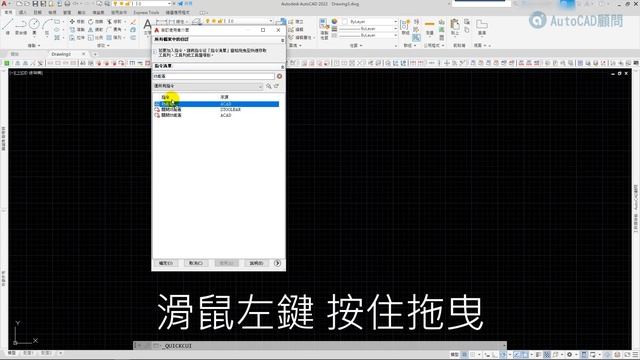Open the layer dropdown in Quick Access toolbar
Viewport: 640px width, 360px height.
click(142, 4)
